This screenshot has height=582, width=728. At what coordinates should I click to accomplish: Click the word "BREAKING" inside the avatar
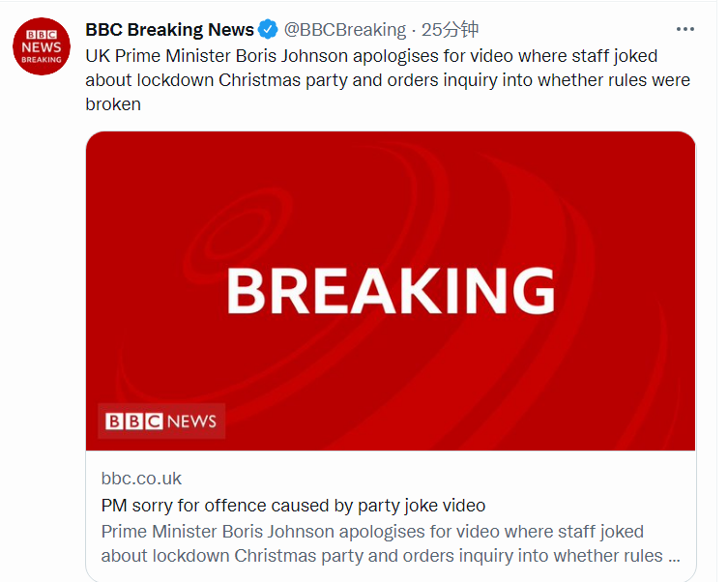(x=42, y=59)
